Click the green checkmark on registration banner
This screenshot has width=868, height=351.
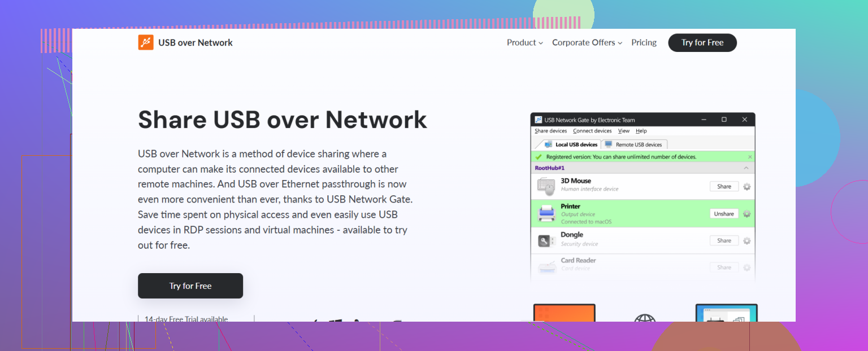pos(539,156)
